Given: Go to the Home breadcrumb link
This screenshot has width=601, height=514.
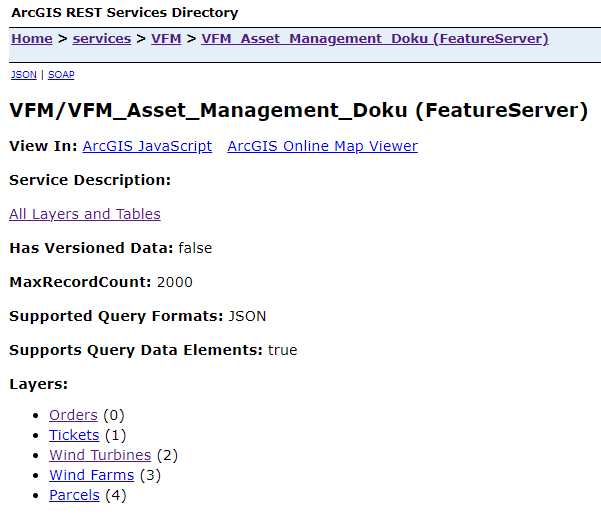Looking at the screenshot, I should [x=31, y=39].
